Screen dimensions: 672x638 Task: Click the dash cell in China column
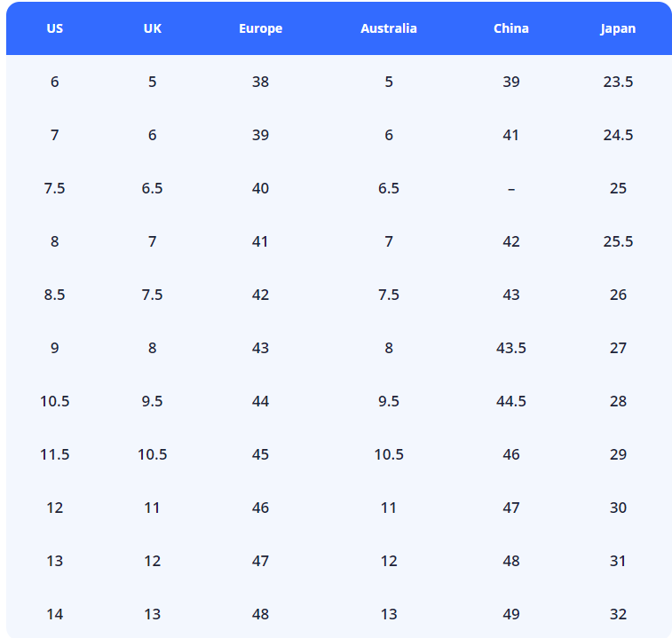coord(511,188)
